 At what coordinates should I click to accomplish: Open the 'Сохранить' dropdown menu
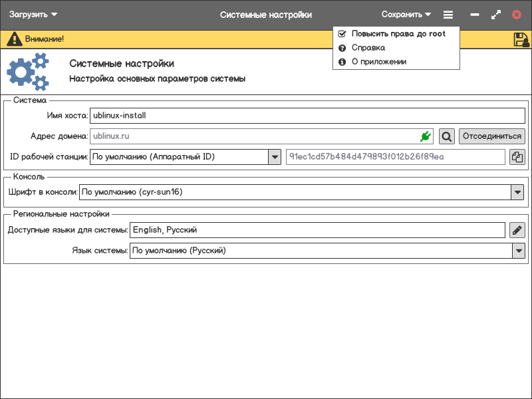[406, 15]
